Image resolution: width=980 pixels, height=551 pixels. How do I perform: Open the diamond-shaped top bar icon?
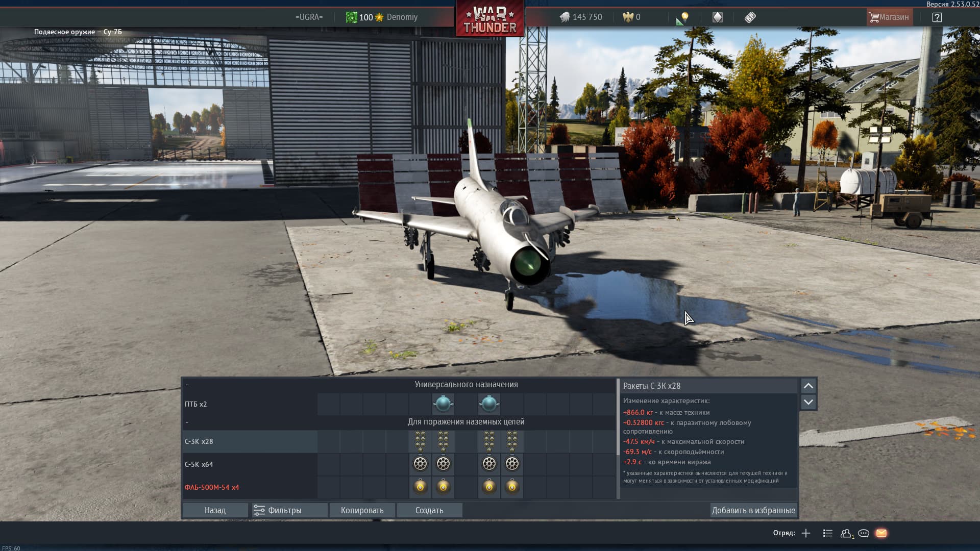tap(717, 17)
